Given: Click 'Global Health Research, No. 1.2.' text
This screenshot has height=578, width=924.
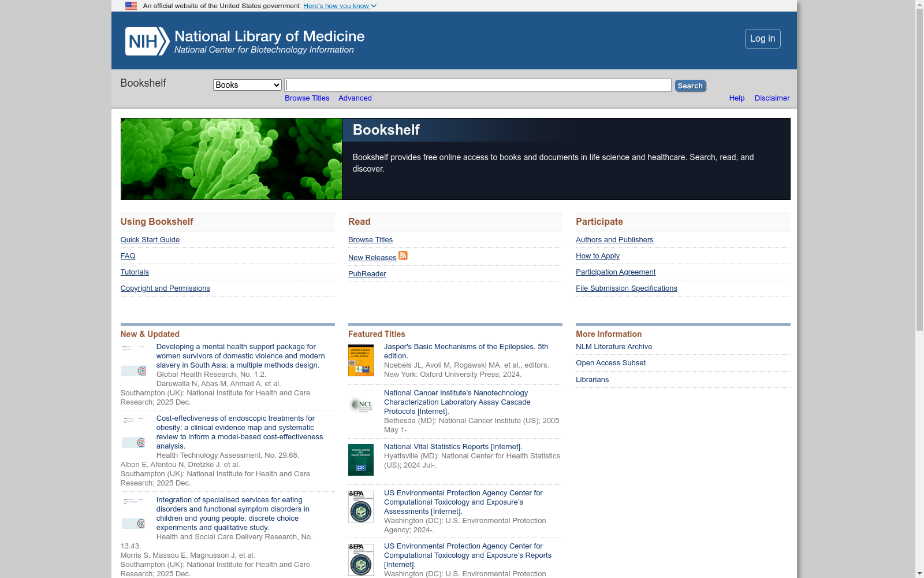Looking at the screenshot, I should tap(211, 375).
